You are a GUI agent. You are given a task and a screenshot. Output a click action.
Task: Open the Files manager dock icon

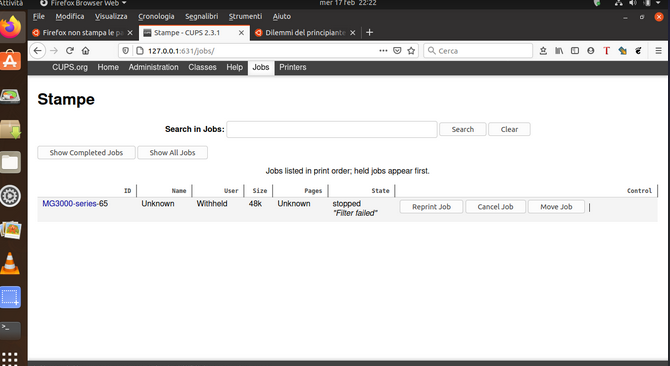point(11,162)
